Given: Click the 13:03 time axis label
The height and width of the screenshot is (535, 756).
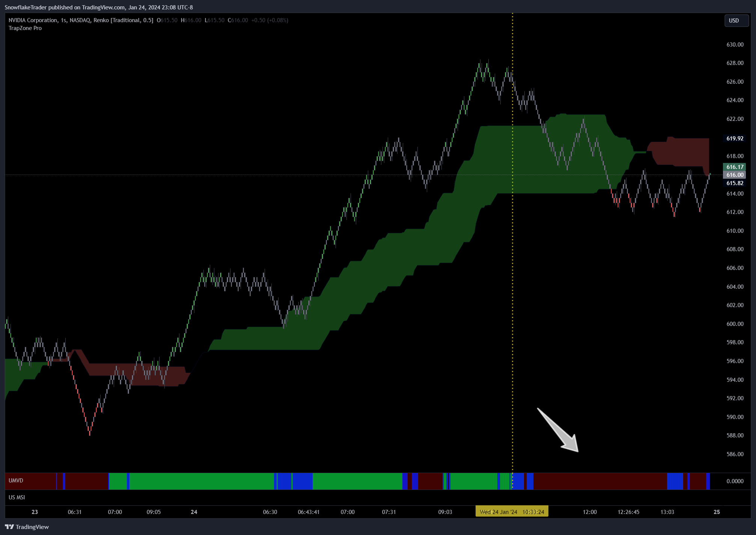Looking at the screenshot, I should (667, 512).
